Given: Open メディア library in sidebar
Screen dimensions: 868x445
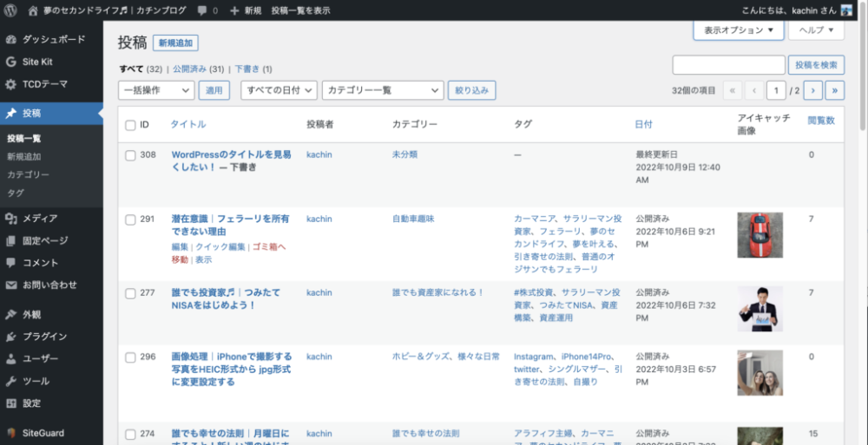Looking at the screenshot, I should (40, 218).
